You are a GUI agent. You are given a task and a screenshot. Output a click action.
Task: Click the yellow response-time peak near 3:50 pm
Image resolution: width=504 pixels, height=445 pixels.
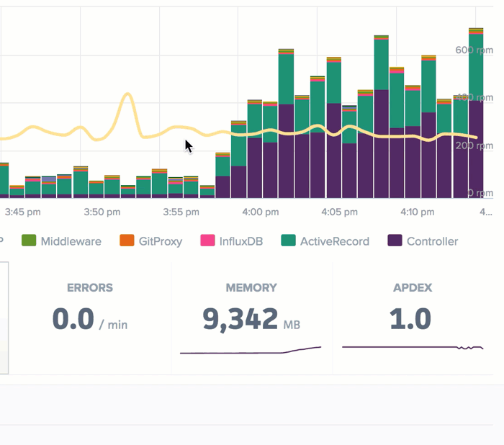(x=128, y=94)
